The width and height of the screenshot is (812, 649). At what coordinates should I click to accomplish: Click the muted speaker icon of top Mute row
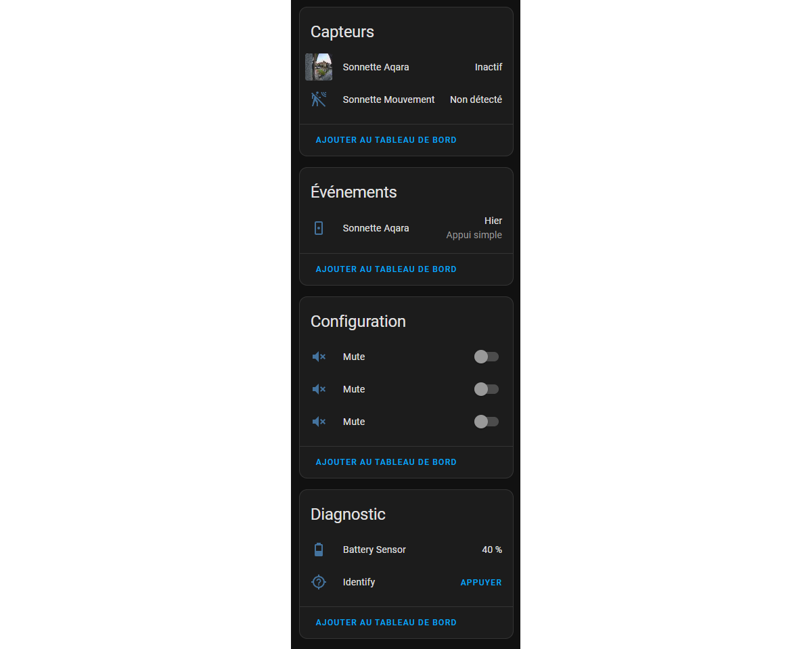pyautogui.click(x=319, y=357)
